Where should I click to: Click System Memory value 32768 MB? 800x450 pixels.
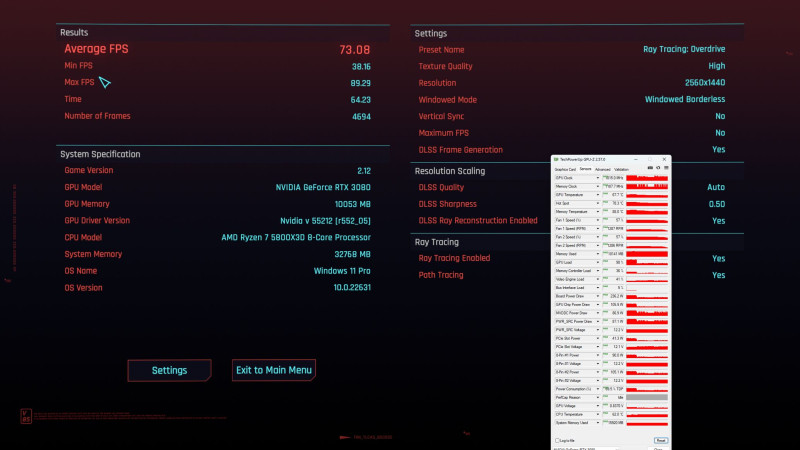[353, 254]
